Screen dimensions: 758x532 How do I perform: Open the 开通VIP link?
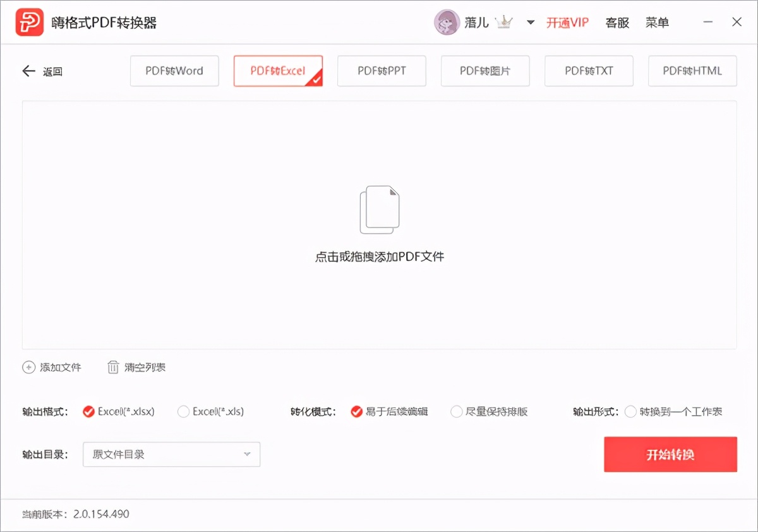point(567,22)
